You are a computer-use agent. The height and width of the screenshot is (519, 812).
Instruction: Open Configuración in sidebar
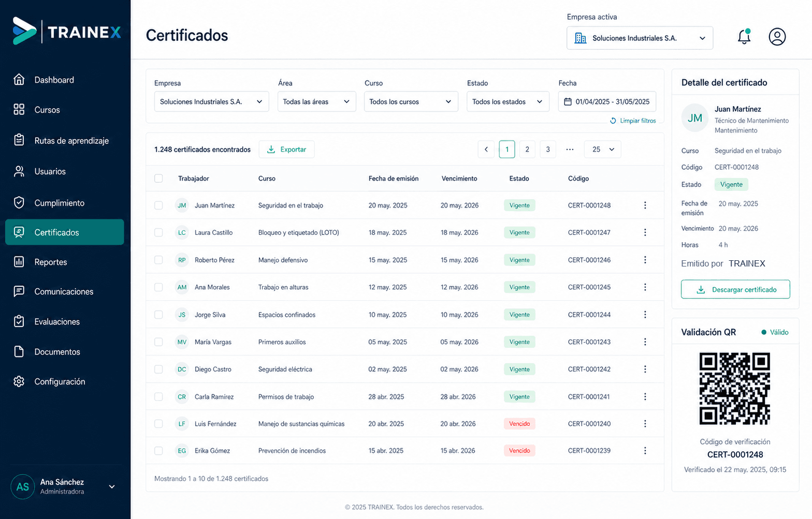click(x=65, y=381)
